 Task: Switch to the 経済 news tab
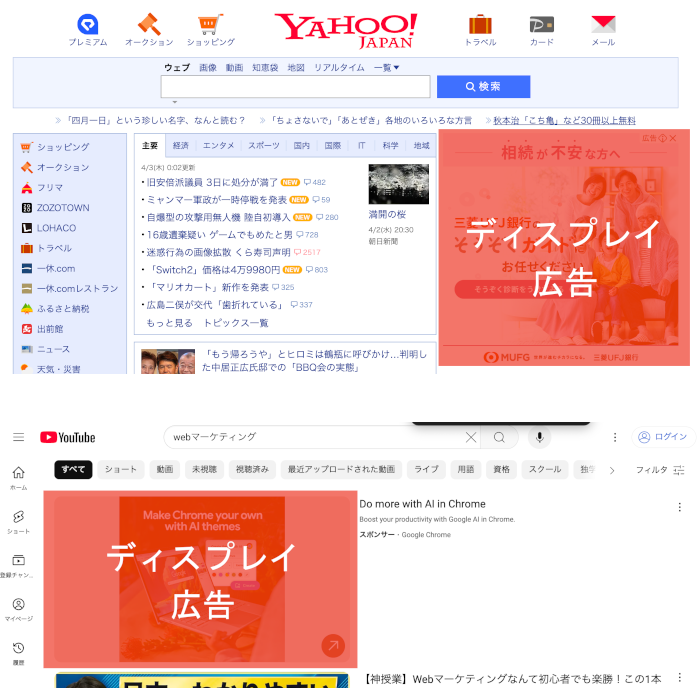click(181, 146)
